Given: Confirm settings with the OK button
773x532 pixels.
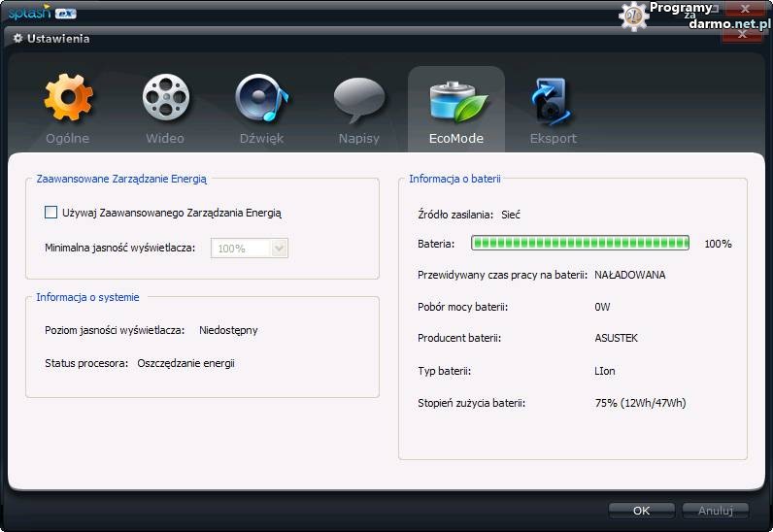Looking at the screenshot, I should tap(641, 510).
